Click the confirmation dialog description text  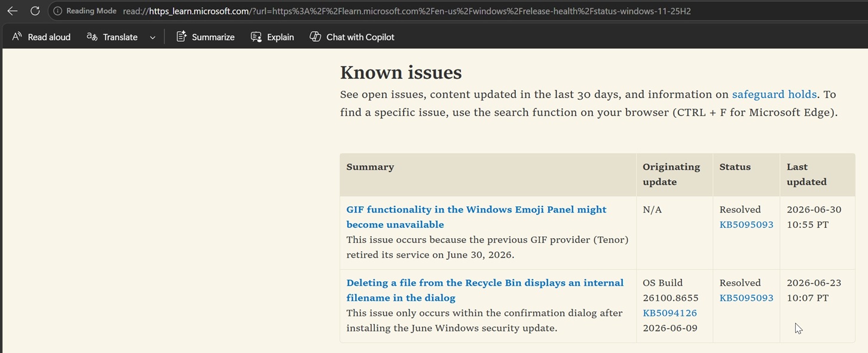(x=484, y=320)
